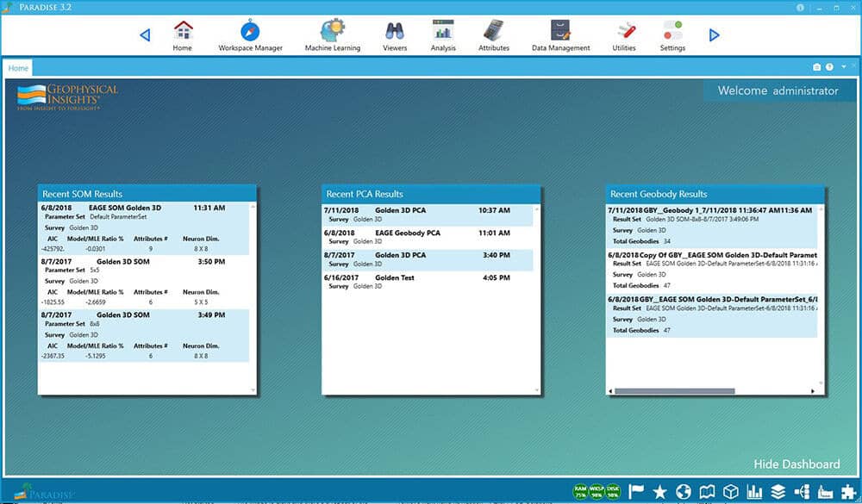
Task: Open the Settings toggles icon
Action: 672,35
